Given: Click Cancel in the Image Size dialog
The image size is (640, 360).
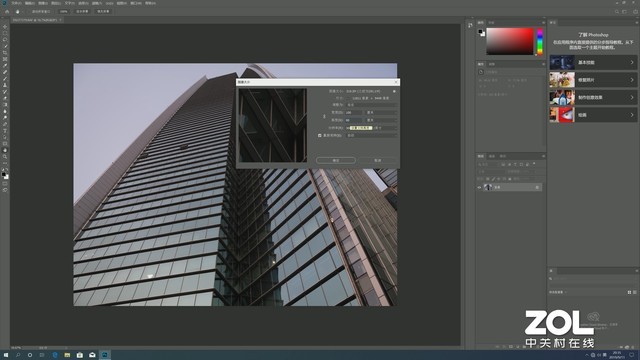Looking at the screenshot, I should [378, 160].
